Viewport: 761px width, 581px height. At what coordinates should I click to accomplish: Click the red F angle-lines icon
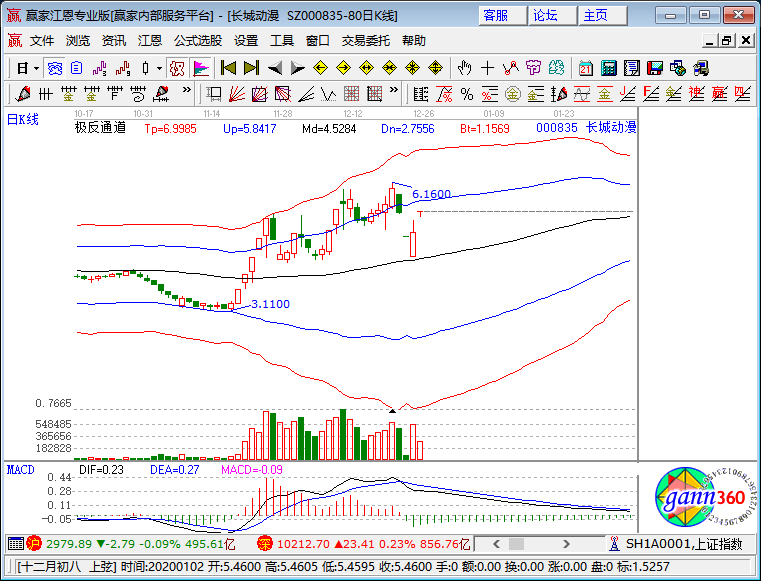[650, 94]
